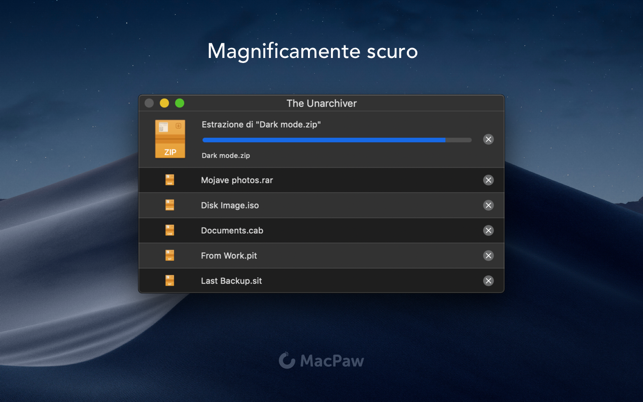
Task: Select the Disk Image.iso file name
Action: click(x=230, y=205)
